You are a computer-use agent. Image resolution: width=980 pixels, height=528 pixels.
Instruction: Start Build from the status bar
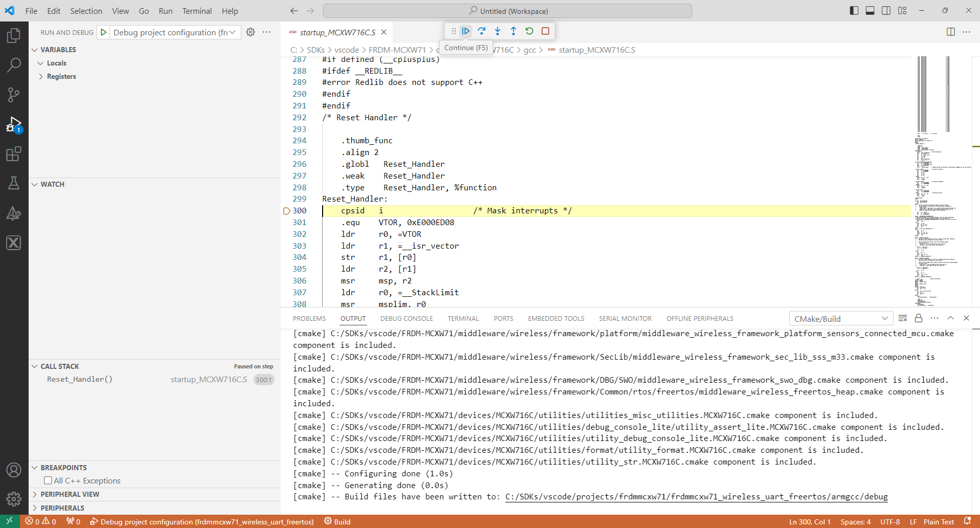[337, 521]
